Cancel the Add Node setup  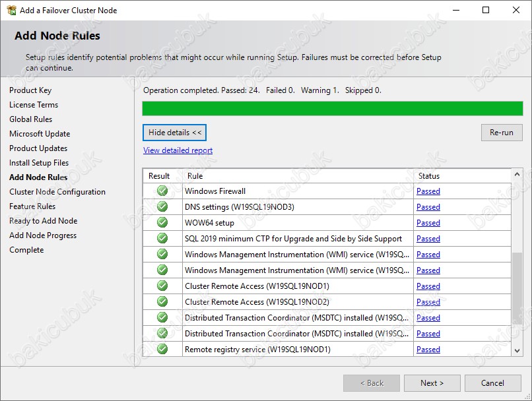[492, 383]
